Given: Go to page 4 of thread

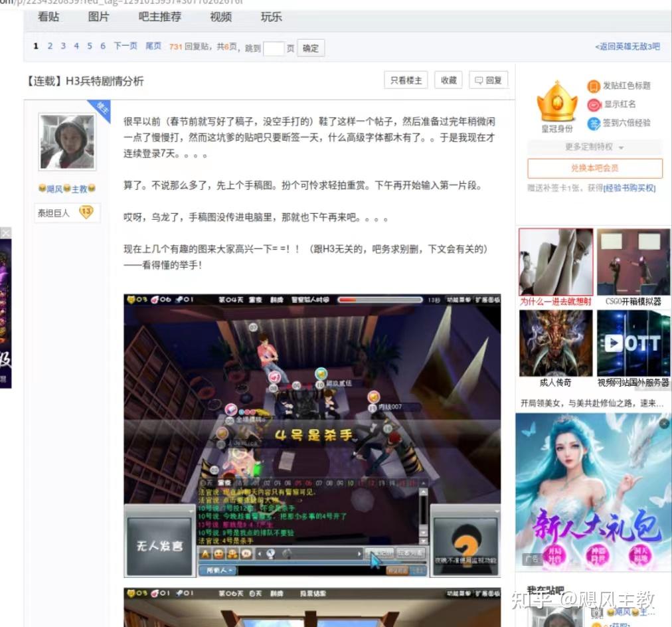Looking at the screenshot, I should (x=76, y=46).
